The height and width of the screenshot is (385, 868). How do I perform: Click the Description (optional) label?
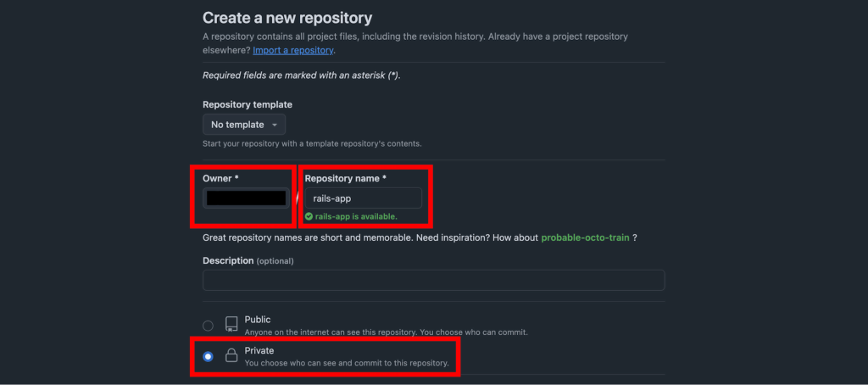248,260
